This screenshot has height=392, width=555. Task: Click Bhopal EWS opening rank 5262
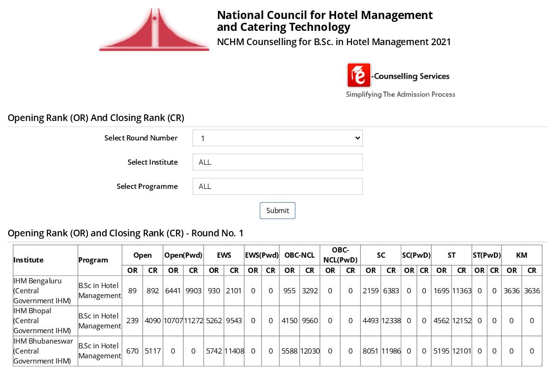214,321
